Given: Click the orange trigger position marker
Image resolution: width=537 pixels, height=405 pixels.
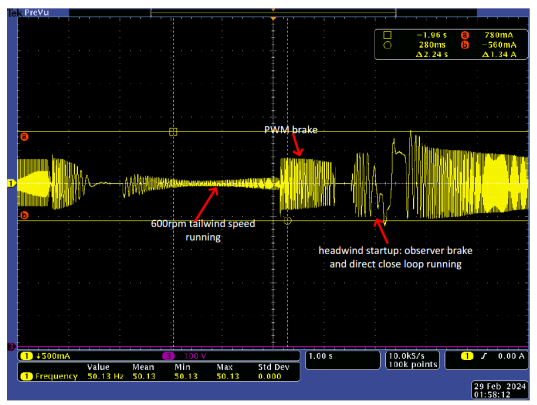Looking at the screenshot, I should pos(273,18).
